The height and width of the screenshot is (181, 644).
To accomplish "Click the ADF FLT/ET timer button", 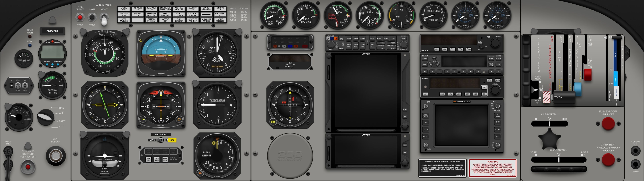I will point(461,49).
